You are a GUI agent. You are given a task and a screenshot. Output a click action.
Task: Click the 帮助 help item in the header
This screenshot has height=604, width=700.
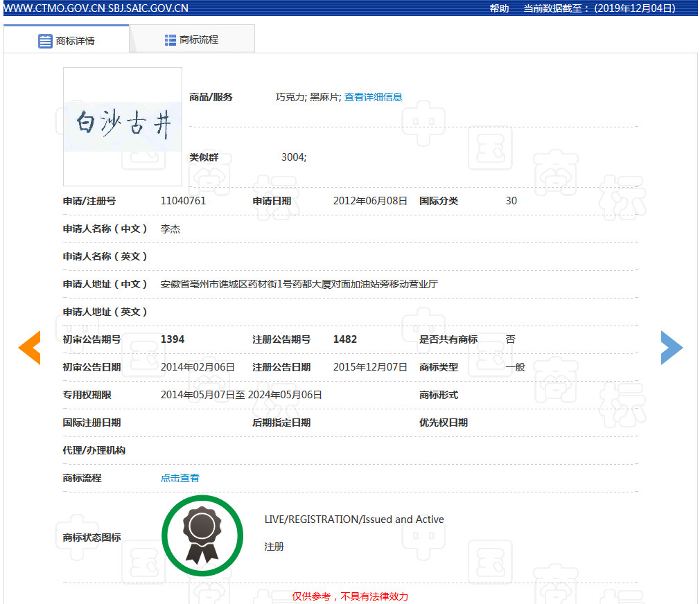coord(499,8)
